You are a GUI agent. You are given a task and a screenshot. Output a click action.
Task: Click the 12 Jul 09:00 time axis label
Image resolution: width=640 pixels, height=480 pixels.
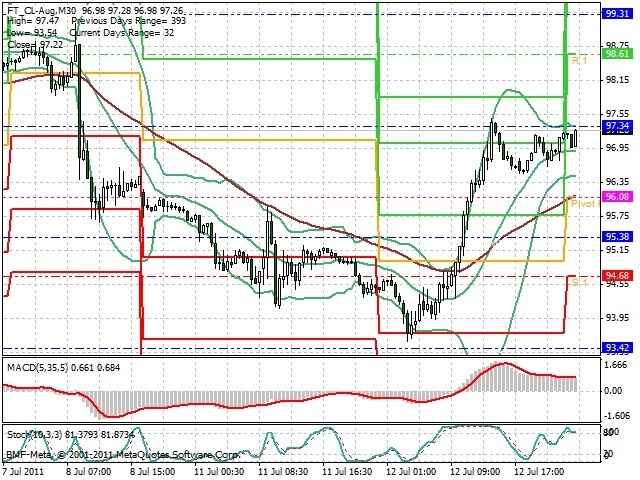pos(475,471)
